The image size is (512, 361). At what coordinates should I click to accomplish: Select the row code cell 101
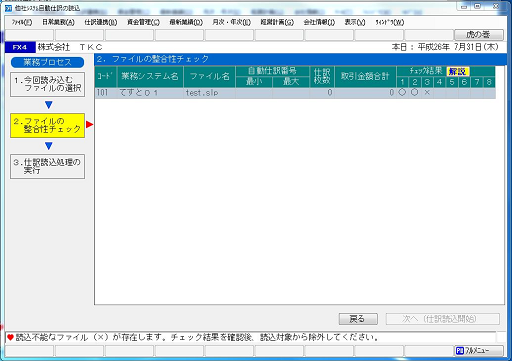106,93
